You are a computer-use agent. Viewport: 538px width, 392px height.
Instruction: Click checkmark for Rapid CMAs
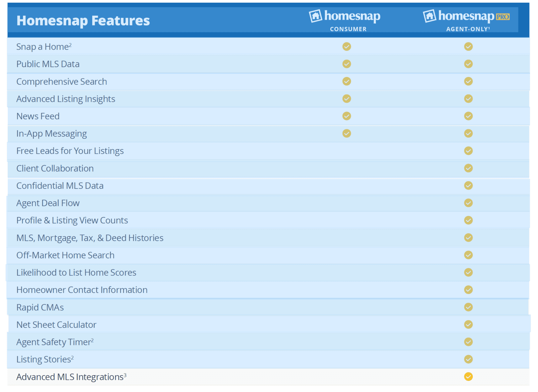pos(468,307)
